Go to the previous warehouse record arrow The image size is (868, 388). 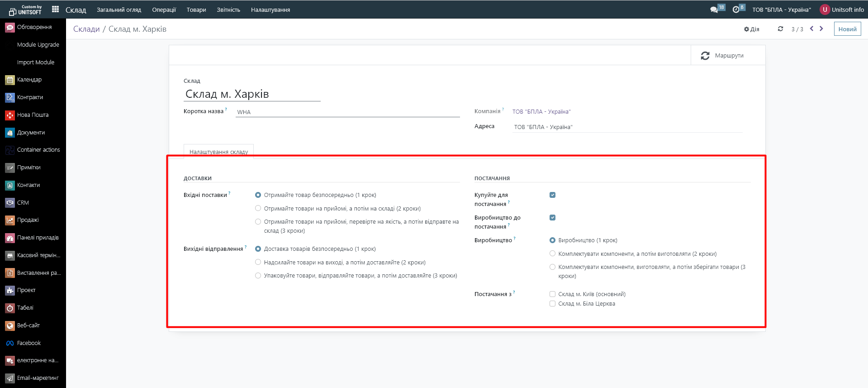(811, 29)
